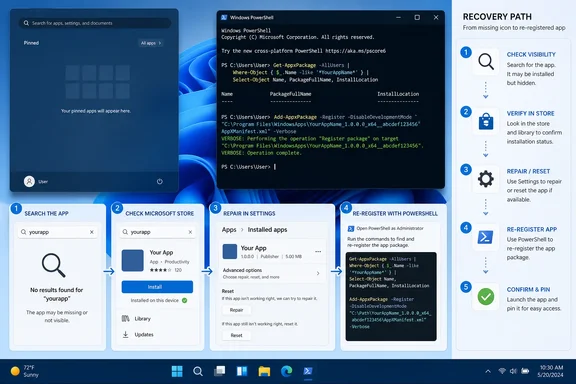Launch Microsoft Edge from taskbar

[x=286, y=371]
